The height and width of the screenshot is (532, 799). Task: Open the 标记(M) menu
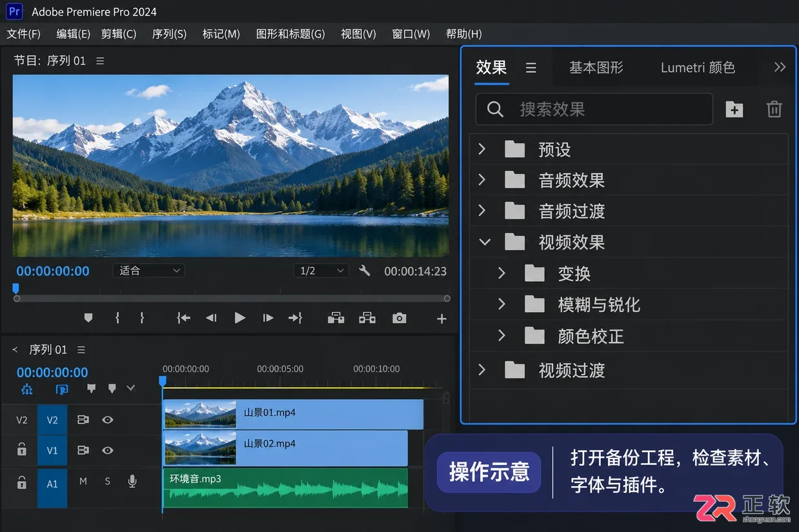coord(221,34)
